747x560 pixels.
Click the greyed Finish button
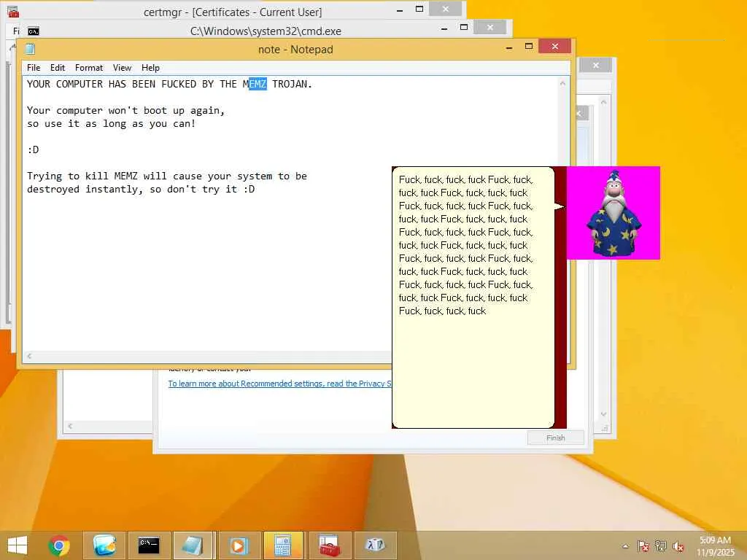pos(555,437)
